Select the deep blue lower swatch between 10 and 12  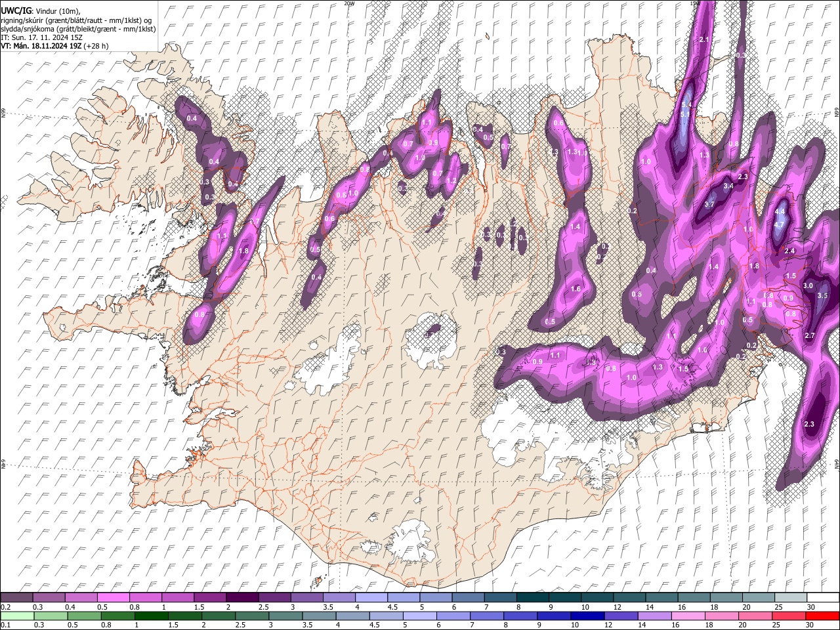pyautogui.click(x=588, y=616)
